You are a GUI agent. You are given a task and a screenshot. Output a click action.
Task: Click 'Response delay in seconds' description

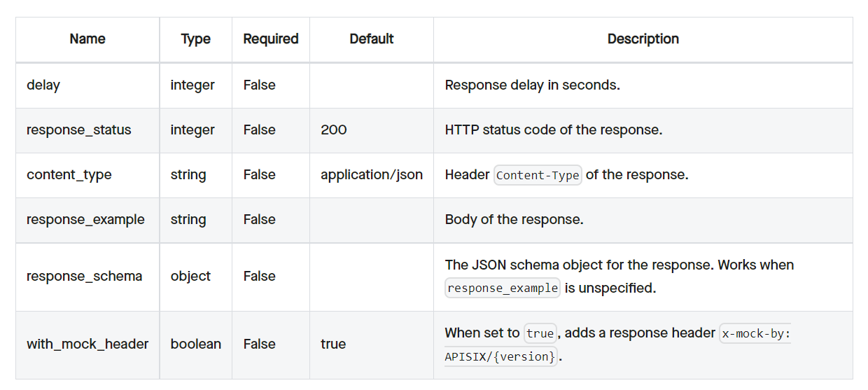(533, 85)
